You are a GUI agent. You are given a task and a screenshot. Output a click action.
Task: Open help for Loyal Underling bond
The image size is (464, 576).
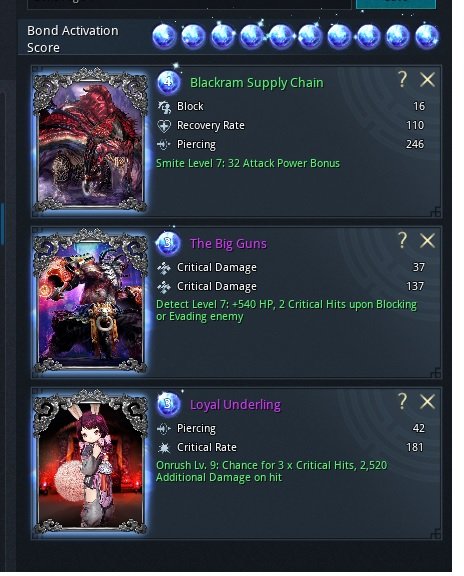click(402, 401)
